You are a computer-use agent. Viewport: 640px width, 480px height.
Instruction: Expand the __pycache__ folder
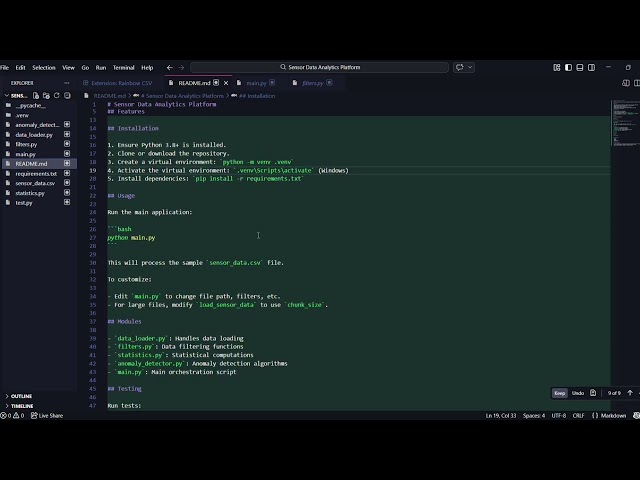(31, 105)
